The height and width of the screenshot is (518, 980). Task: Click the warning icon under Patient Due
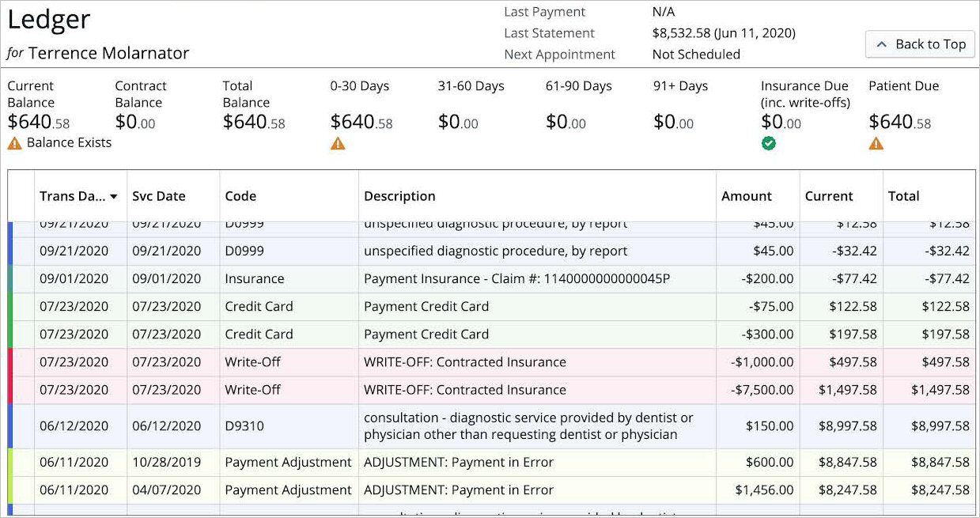876,143
